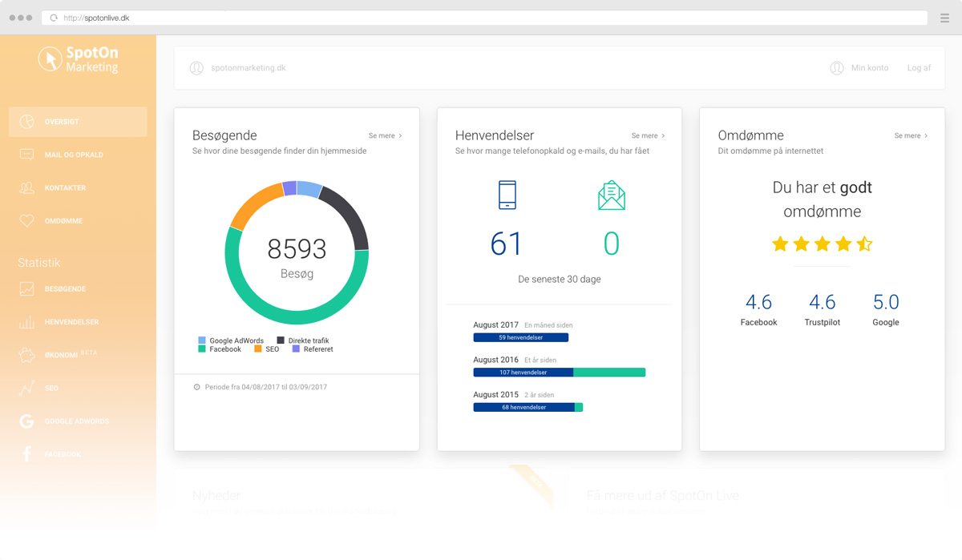Click the half-filled fifth rating star
This screenshot has height=560, width=962.
click(864, 244)
